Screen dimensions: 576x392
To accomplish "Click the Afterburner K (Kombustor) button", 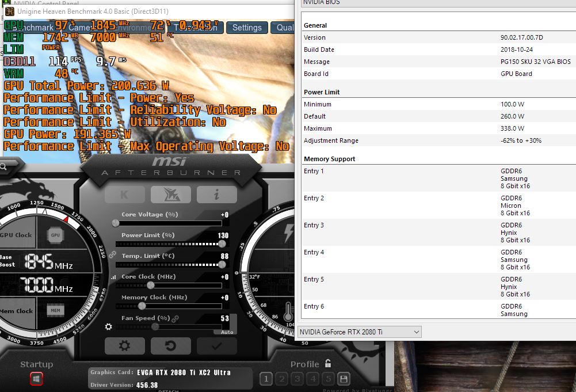I will coord(124,195).
